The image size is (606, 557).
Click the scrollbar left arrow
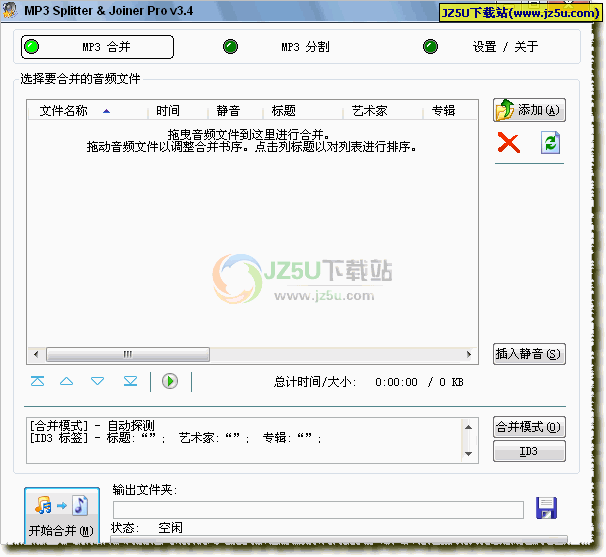36,354
